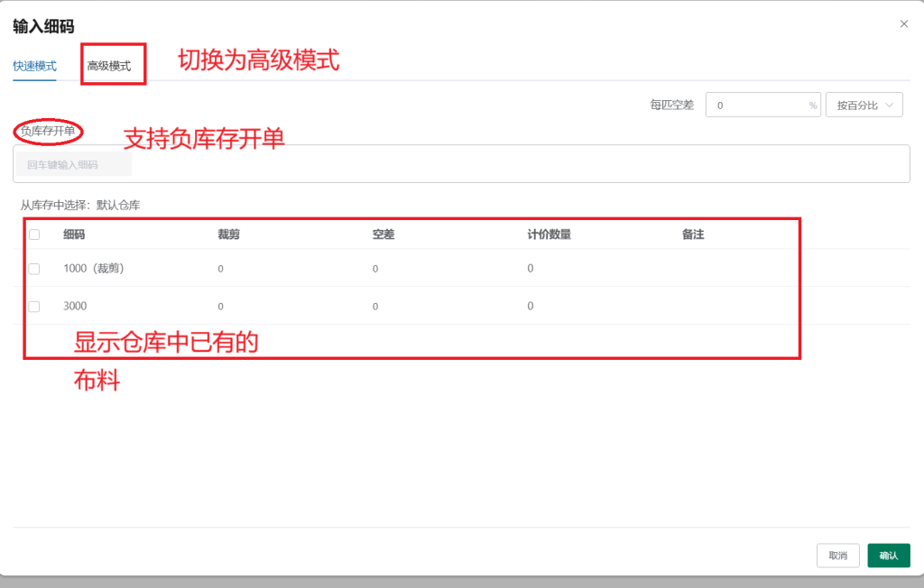Screen dimensions: 924x588
Task: Select the 3000 细码 row text
Action: coord(75,307)
